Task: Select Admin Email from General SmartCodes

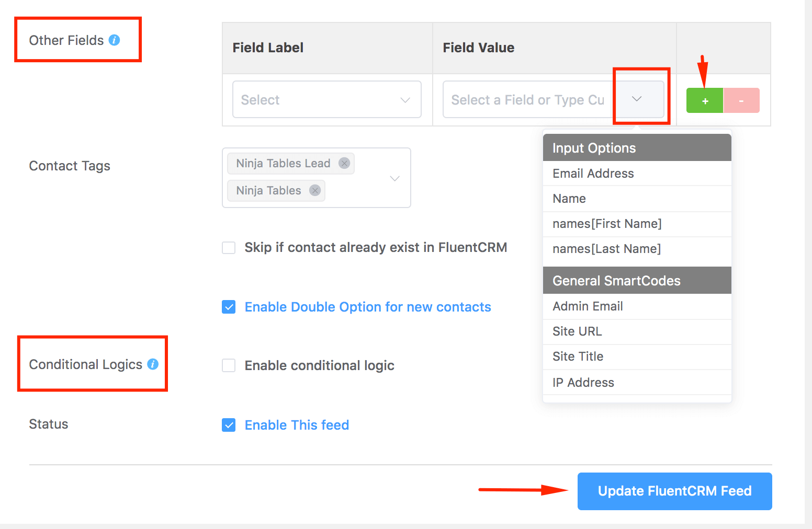Action: click(587, 306)
